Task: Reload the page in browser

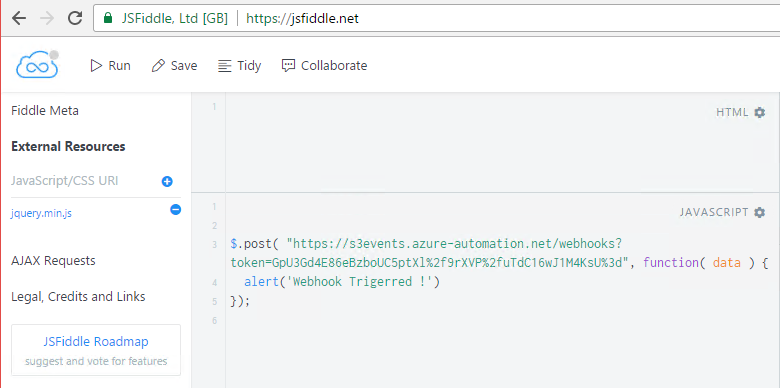Action: pyautogui.click(x=75, y=18)
